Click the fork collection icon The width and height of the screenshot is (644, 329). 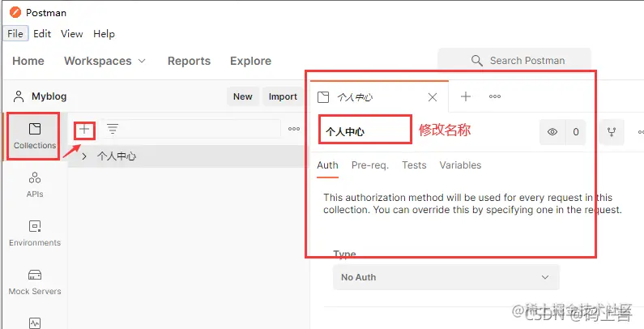pyautogui.click(x=612, y=132)
